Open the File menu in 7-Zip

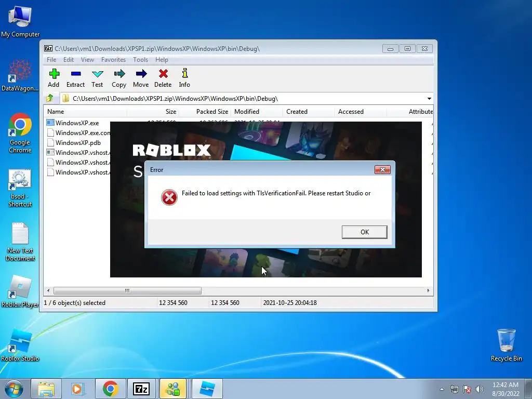(51, 60)
